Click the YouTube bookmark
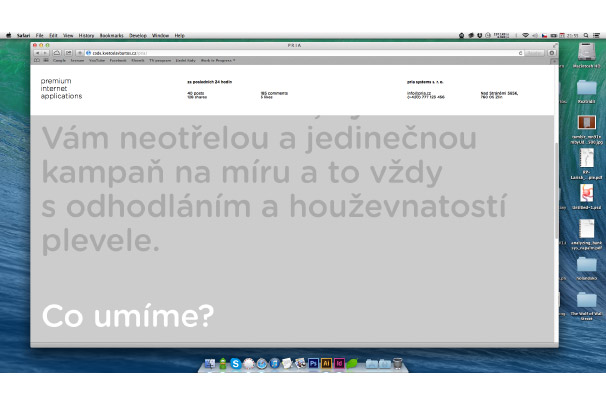The image size is (606, 406). pos(97,60)
